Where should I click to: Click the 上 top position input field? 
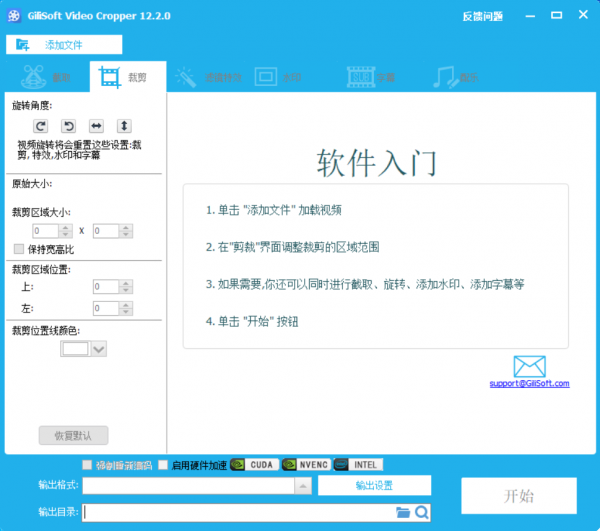click(106, 287)
